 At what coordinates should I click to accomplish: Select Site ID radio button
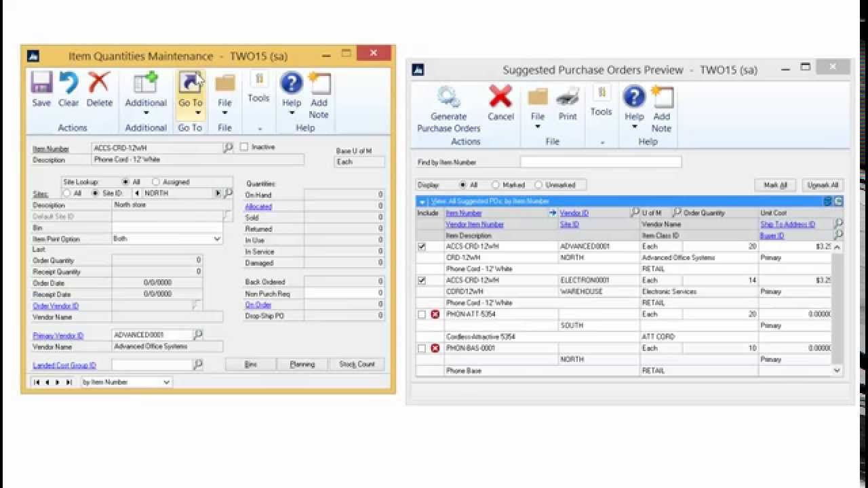pyautogui.click(x=96, y=193)
